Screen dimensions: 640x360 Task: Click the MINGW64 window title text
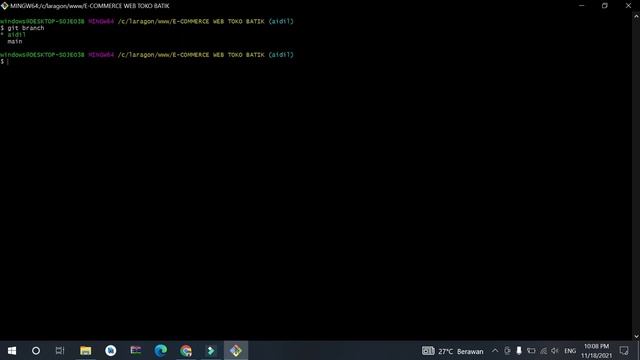90,6
